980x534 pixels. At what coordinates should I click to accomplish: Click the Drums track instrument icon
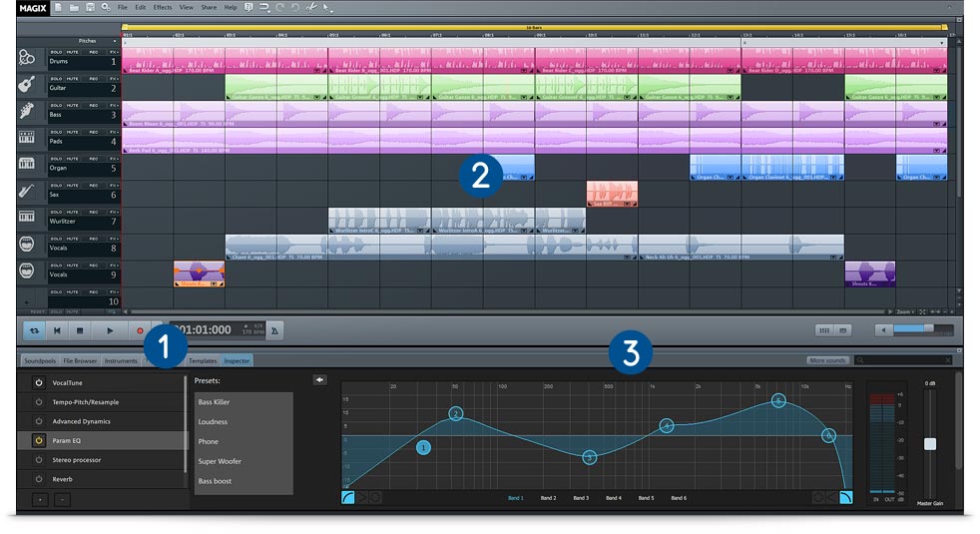(x=26, y=58)
